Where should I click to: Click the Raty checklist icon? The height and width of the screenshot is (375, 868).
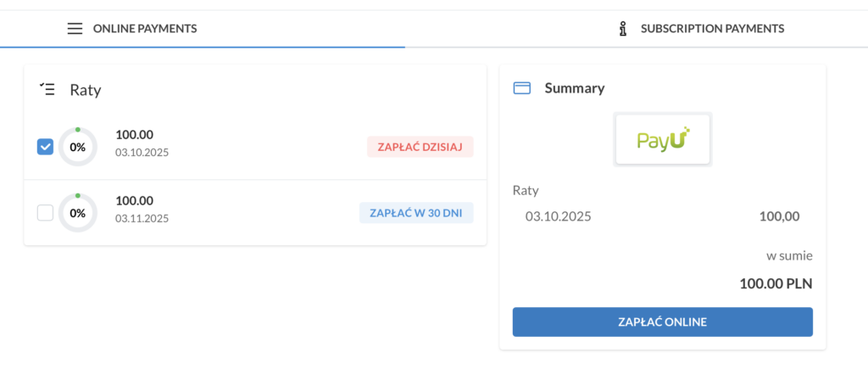[x=47, y=89]
